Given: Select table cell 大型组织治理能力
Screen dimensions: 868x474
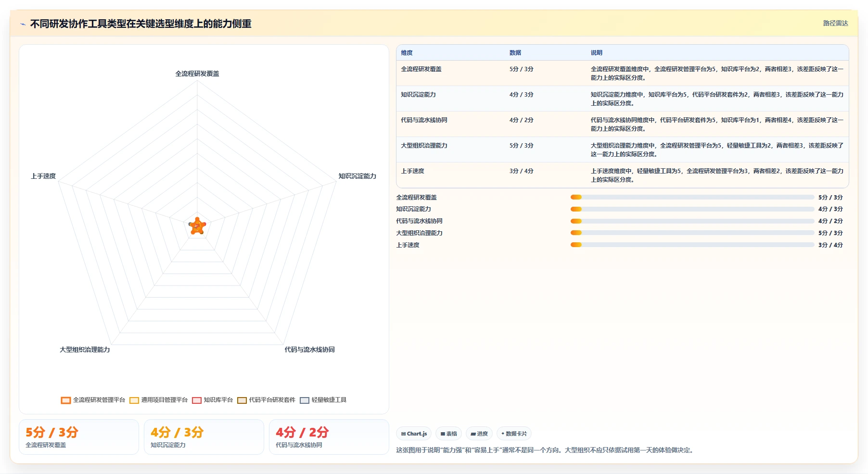Looking at the screenshot, I should pyautogui.click(x=424, y=146).
